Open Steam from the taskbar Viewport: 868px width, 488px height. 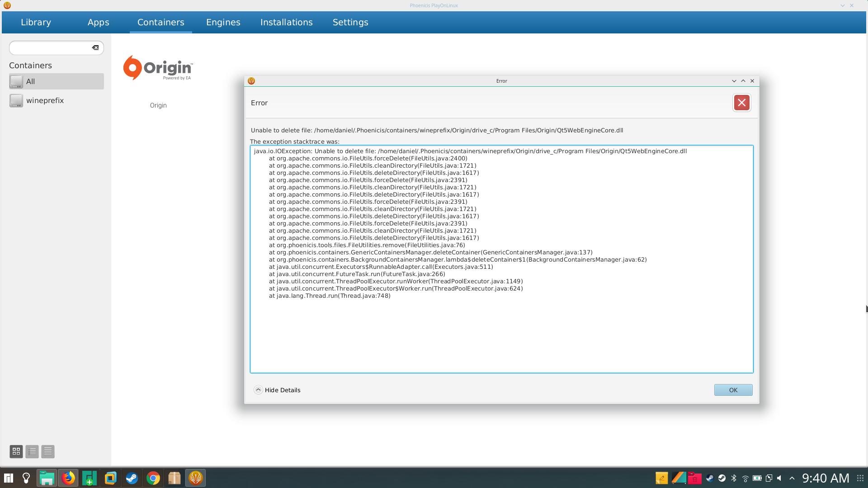point(132,478)
